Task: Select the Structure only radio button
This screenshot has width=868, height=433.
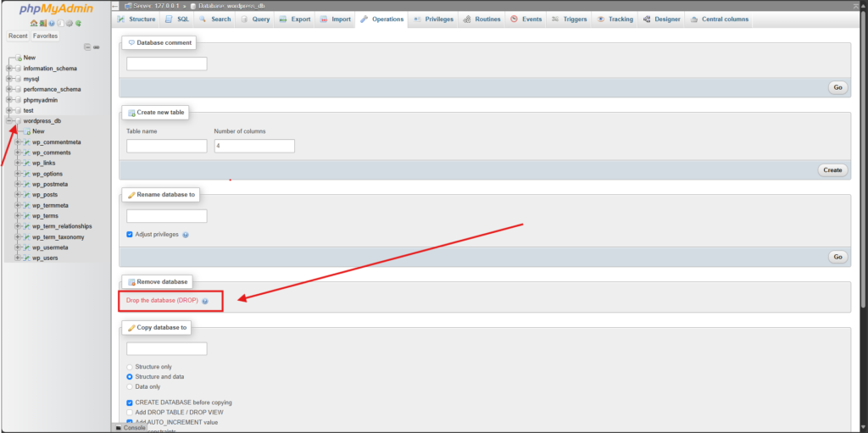Action: pyautogui.click(x=130, y=367)
